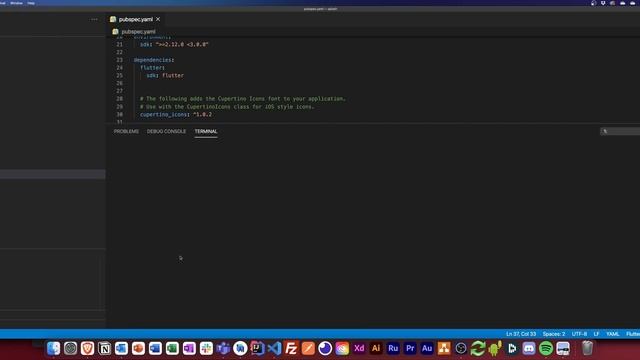Open the orange pen app in the dock
This screenshot has width=640, height=360.
tap(308, 348)
